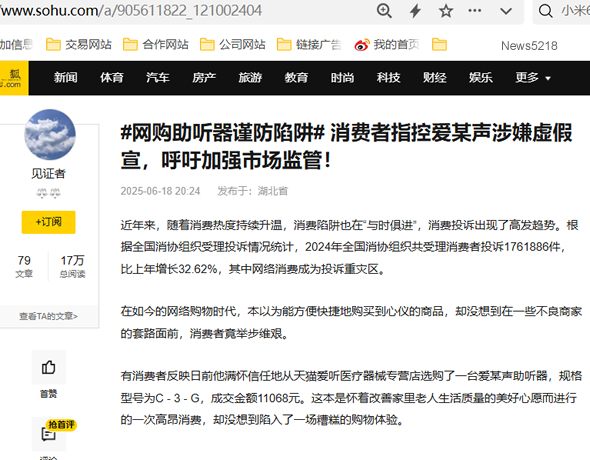Bookmark page with the star icon

coord(446,11)
